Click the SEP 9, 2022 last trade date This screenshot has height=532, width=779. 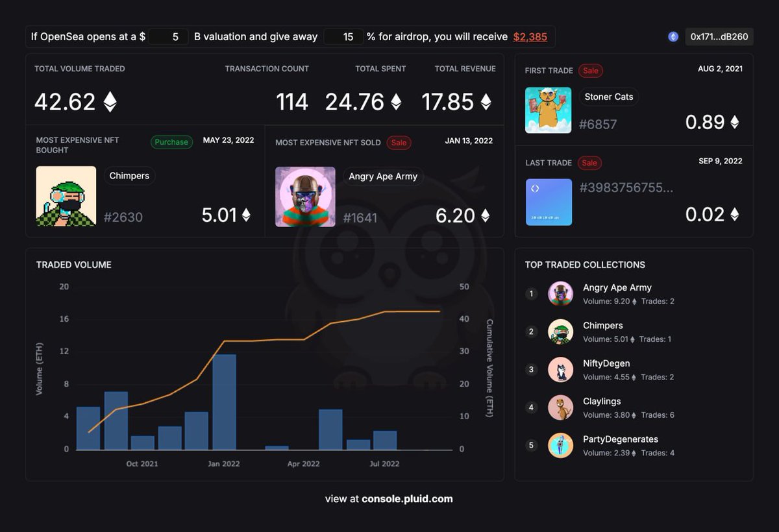(x=721, y=161)
